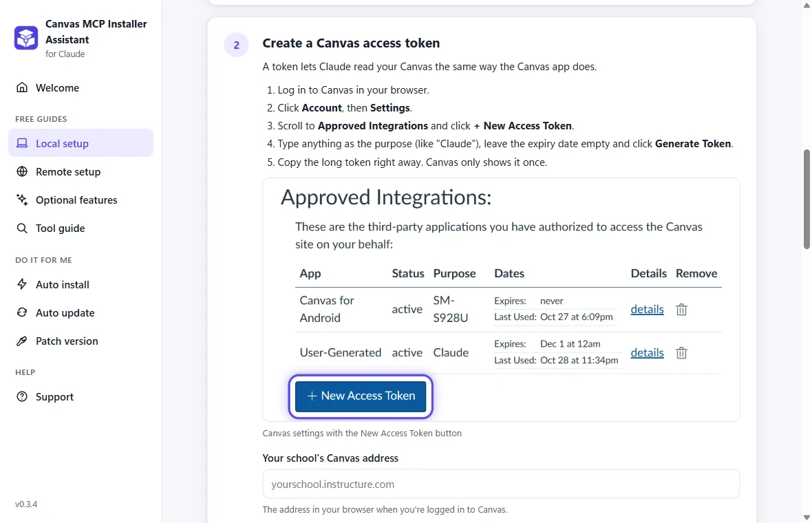Click the 'Dates' column header
The image size is (812, 523).
(509, 273)
